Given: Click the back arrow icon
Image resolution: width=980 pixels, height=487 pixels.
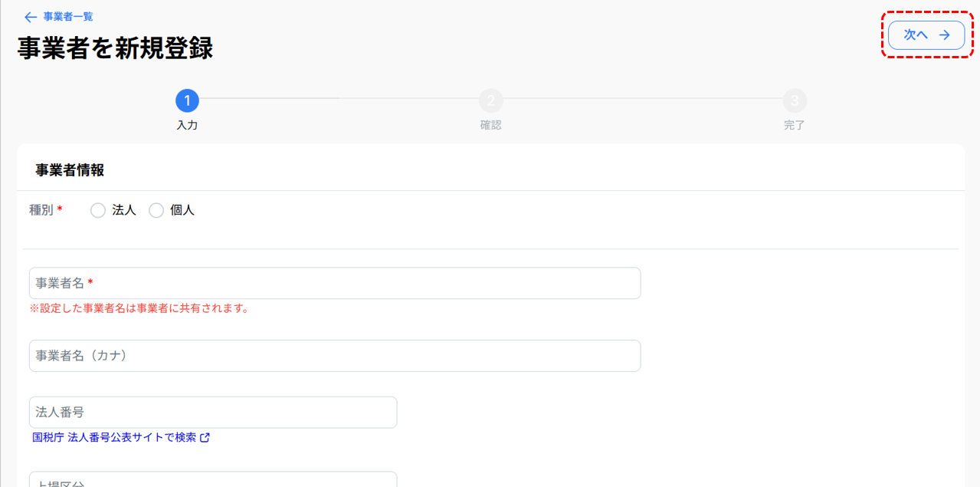Looking at the screenshot, I should [x=31, y=17].
